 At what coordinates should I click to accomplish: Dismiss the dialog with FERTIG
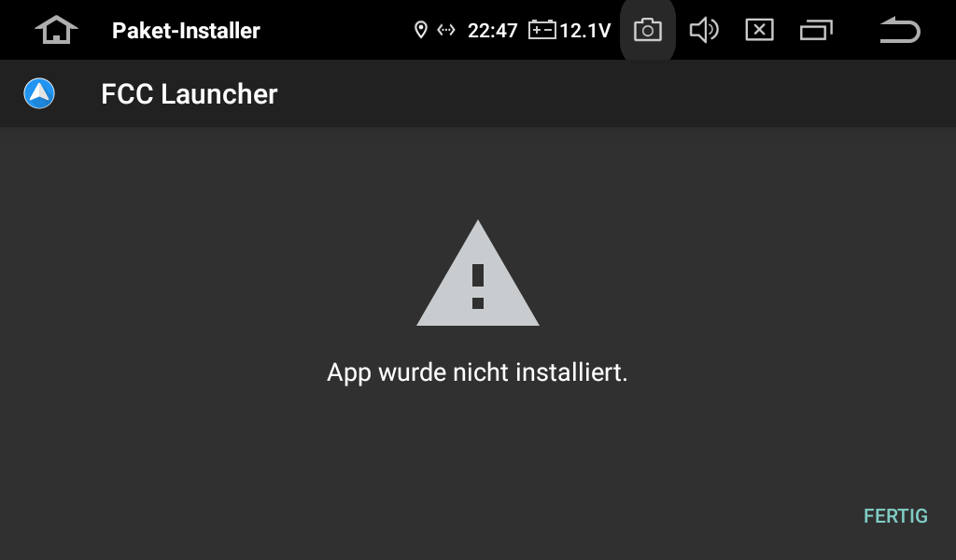tap(895, 516)
